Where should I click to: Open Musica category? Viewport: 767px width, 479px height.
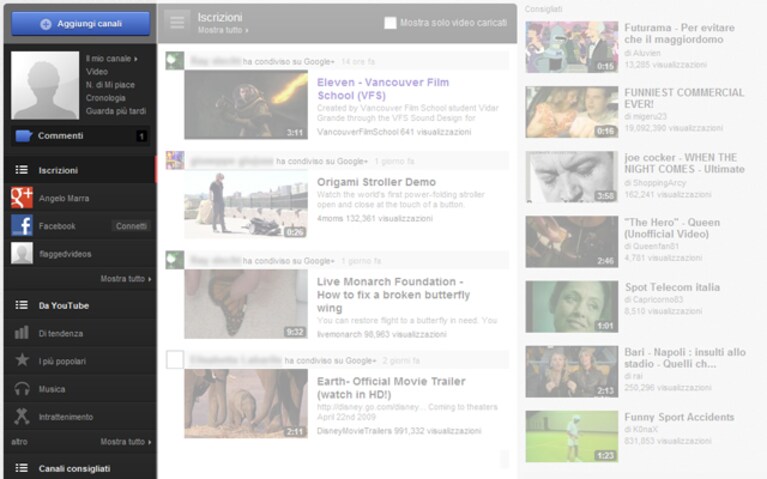coord(52,389)
